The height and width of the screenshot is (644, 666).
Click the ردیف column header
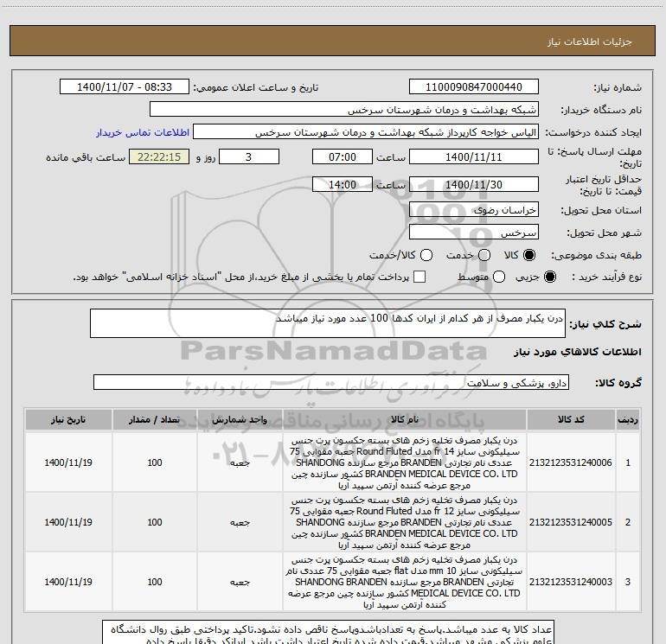pos(628,420)
